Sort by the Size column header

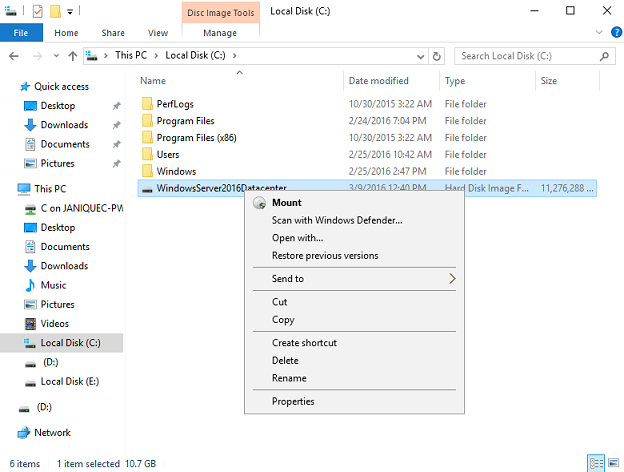549,81
